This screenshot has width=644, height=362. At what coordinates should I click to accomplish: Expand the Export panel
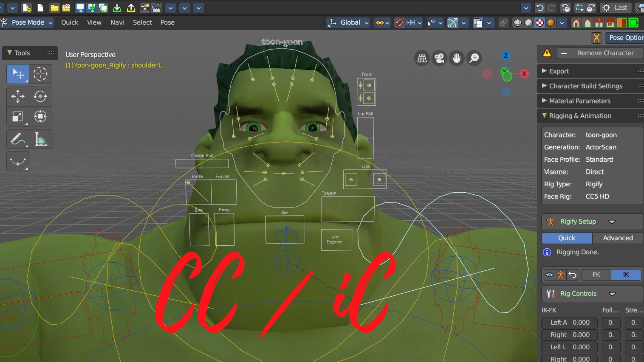(590, 71)
